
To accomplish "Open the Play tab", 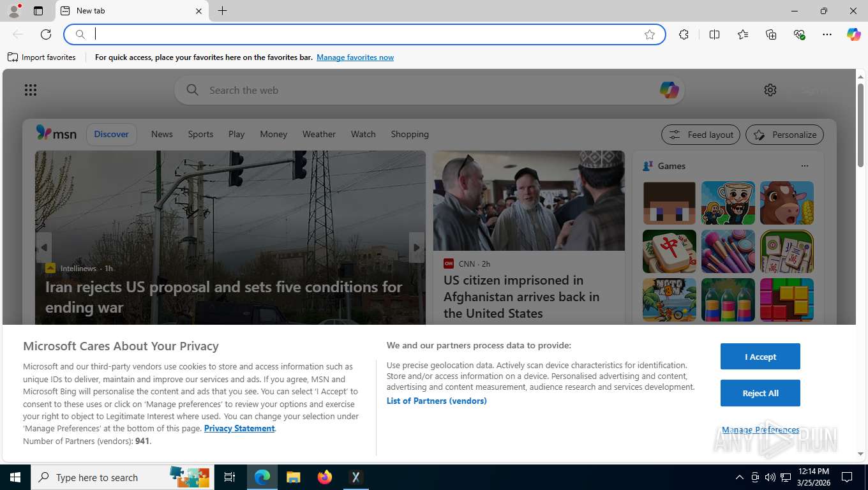I will [236, 134].
